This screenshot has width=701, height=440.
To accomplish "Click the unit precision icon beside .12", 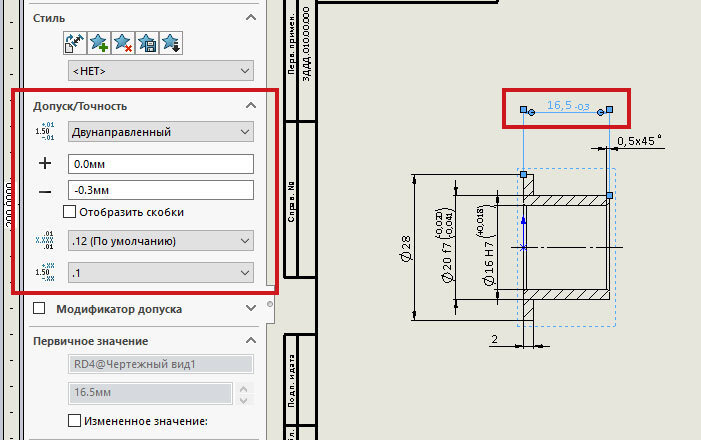I will click(x=45, y=241).
